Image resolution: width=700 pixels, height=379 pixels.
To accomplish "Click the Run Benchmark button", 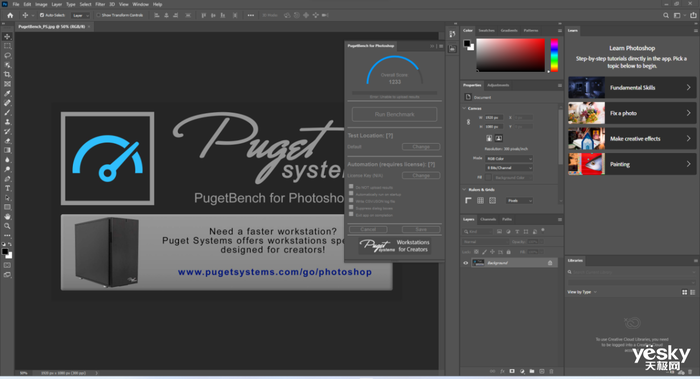I will click(x=394, y=114).
